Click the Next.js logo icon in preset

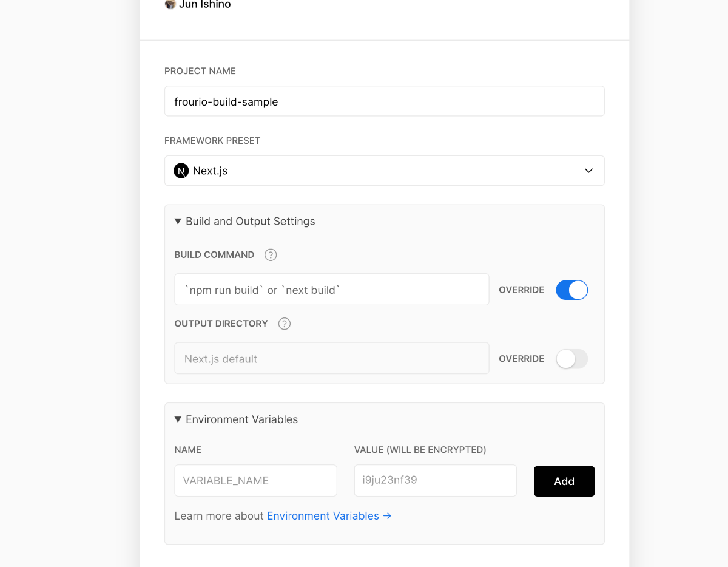point(181,171)
